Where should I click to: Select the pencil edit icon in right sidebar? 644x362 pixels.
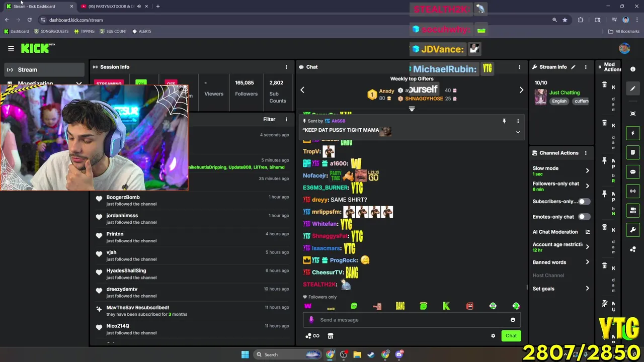[633, 88]
